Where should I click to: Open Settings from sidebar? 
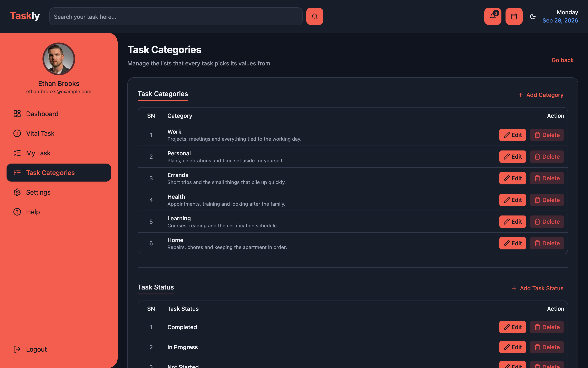(59, 192)
